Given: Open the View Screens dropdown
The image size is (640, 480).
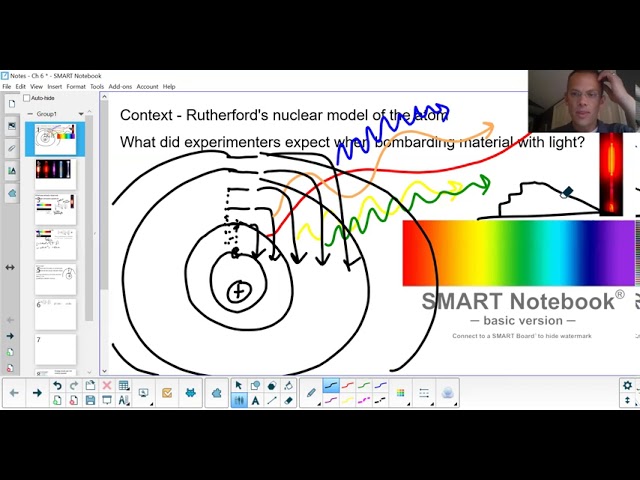Looking at the screenshot, I should coord(144,393).
